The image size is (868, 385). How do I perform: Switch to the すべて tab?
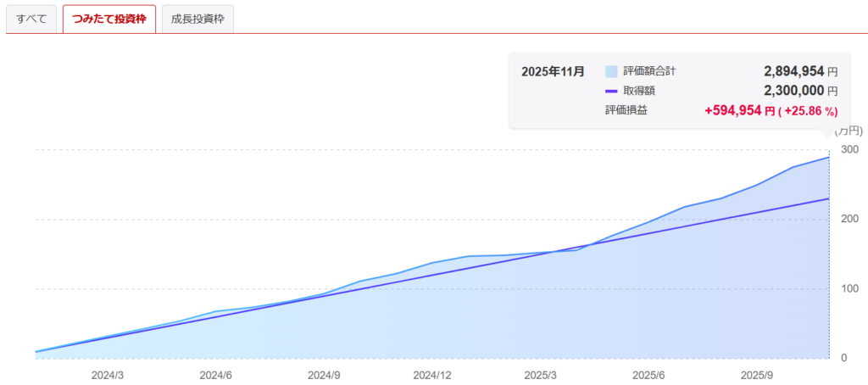pyautogui.click(x=31, y=19)
